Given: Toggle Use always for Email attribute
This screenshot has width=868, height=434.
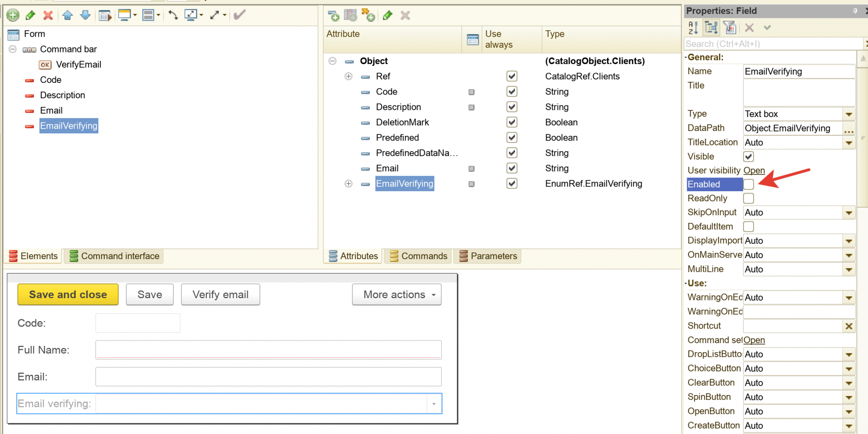Looking at the screenshot, I should [x=512, y=168].
